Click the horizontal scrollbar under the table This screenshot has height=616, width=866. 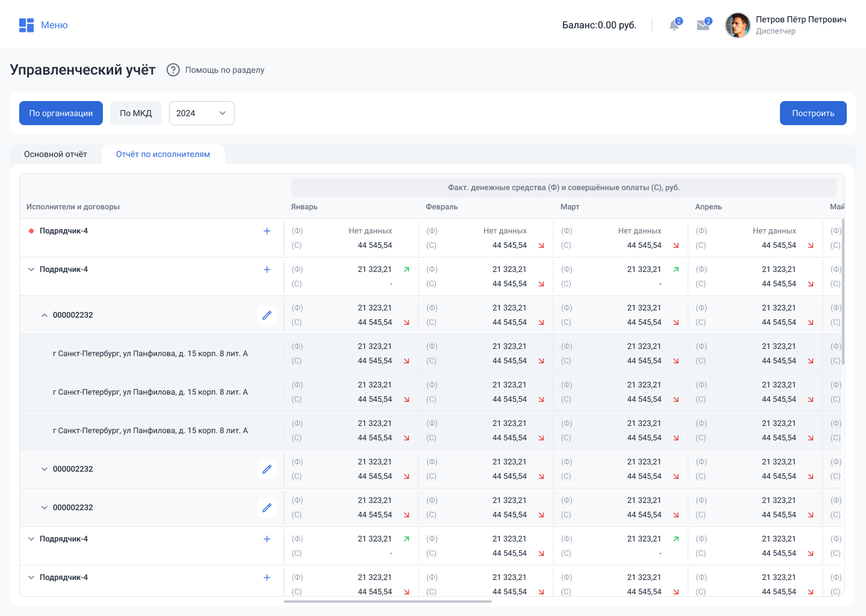[387, 601]
